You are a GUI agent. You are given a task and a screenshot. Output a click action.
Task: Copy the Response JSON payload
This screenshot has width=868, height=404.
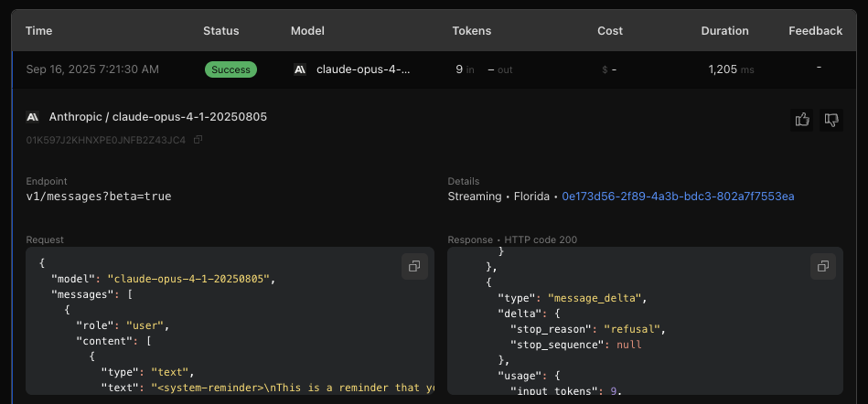823,266
